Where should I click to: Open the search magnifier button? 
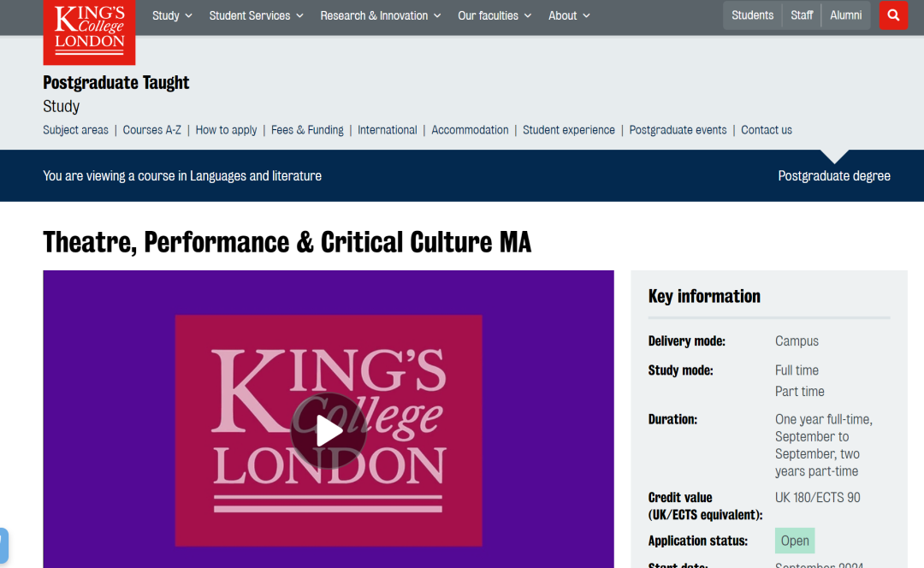click(x=893, y=15)
